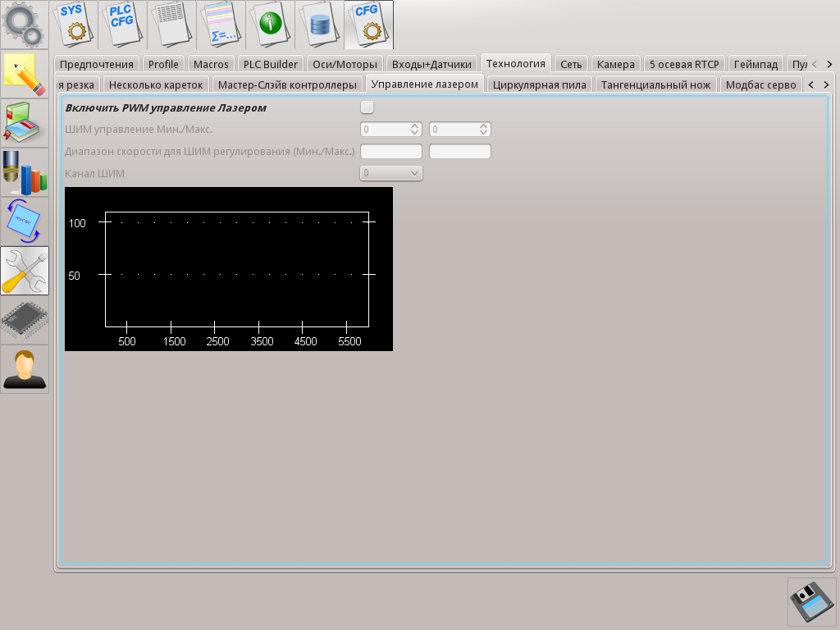Open the Камера tab

[x=616, y=64]
